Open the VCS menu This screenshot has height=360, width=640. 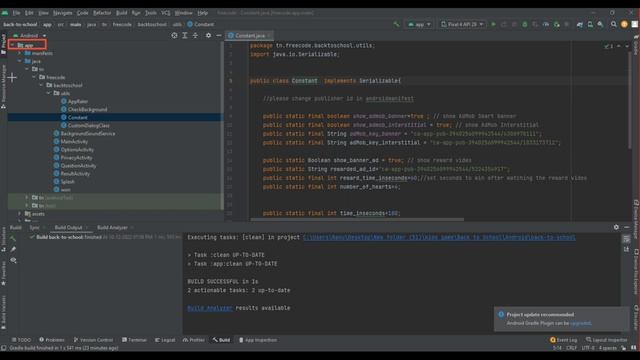(165, 13)
